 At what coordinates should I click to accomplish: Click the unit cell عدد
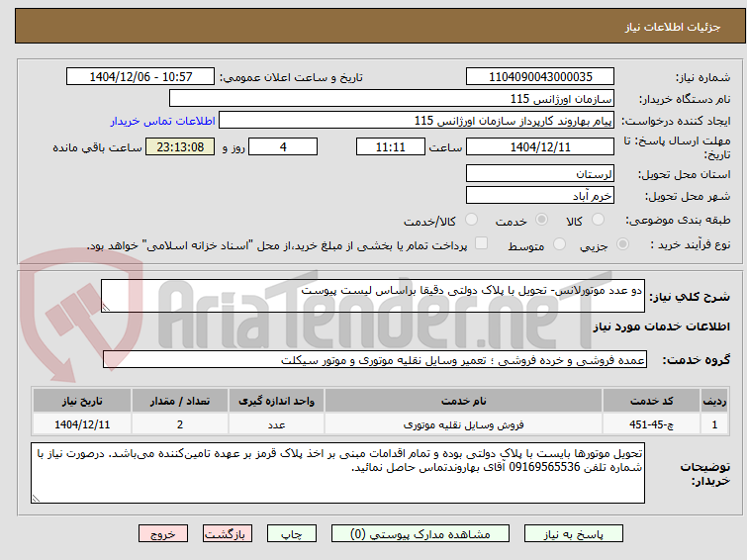[x=276, y=424]
